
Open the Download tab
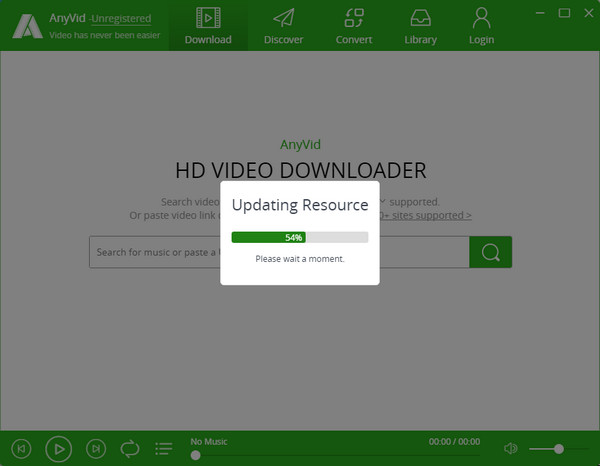pos(208,26)
